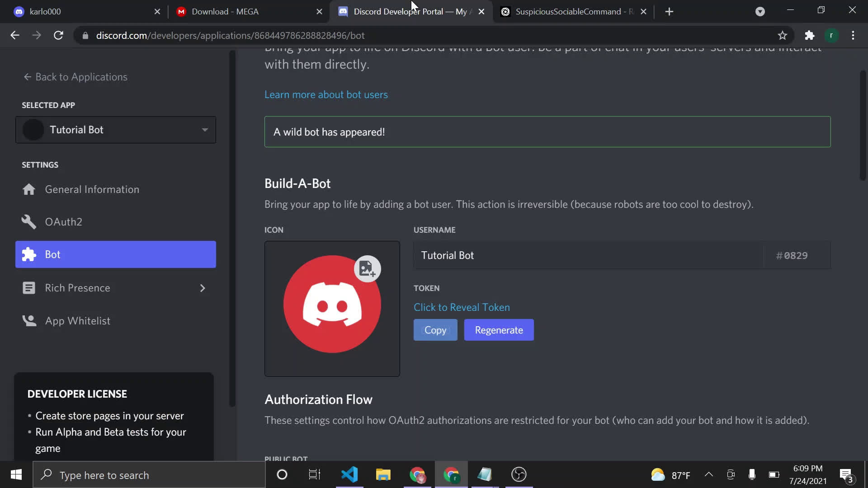
Task: Open the App Whitelist section
Action: click(x=77, y=321)
